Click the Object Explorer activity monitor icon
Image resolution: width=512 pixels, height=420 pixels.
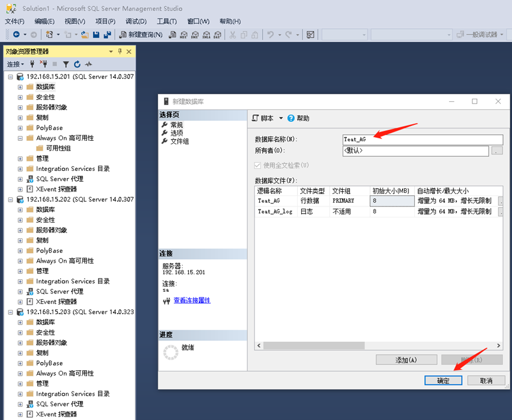point(88,64)
